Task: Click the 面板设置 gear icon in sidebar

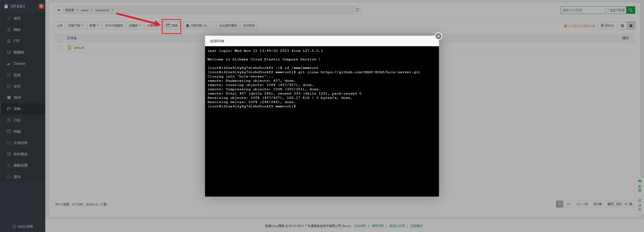Action: tap(9, 165)
